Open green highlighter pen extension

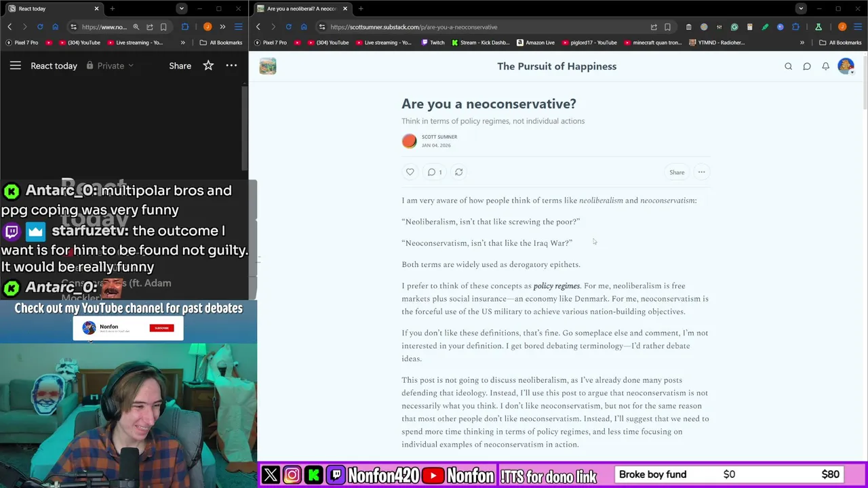pos(765,27)
